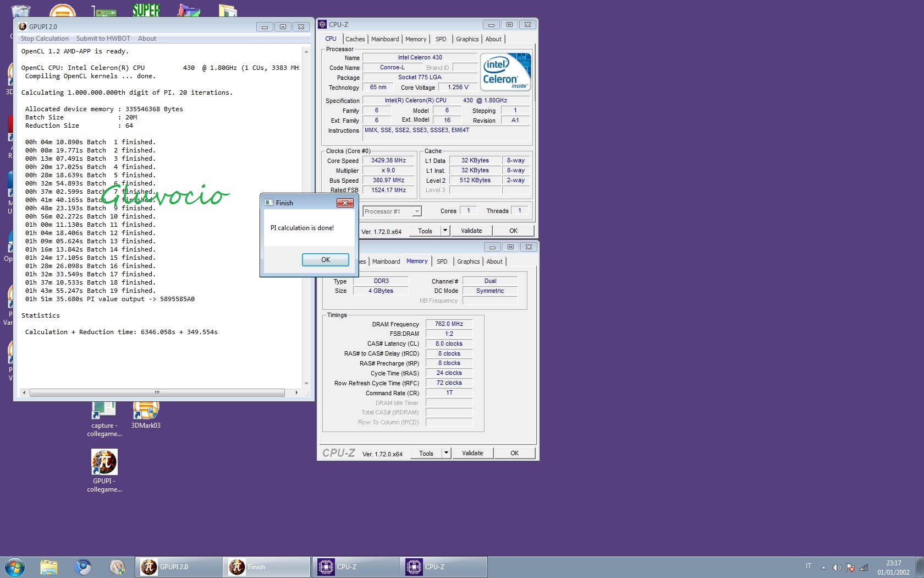Switch to Mainboard tab in upper CPU-Z
This screenshot has height=578, width=924.
pos(385,39)
